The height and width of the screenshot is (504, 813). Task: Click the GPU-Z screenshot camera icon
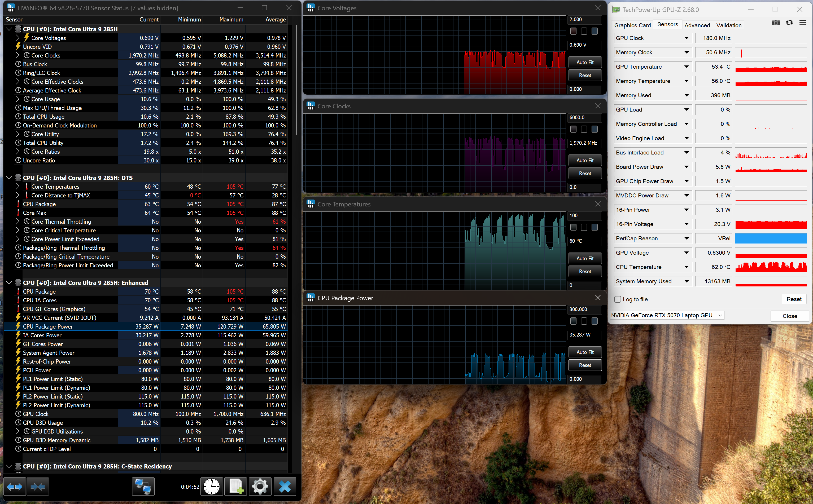pyautogui.click(x=776, y=23)
